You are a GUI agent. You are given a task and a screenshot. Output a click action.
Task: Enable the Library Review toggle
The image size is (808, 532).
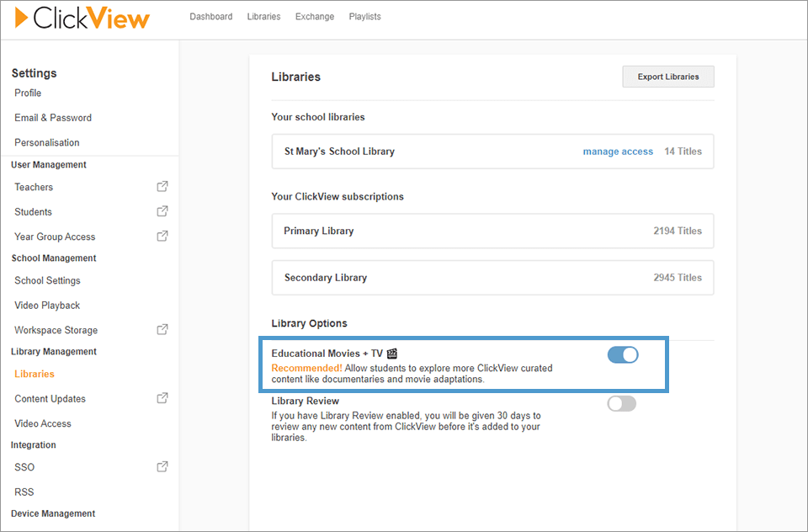click(621, 403)
